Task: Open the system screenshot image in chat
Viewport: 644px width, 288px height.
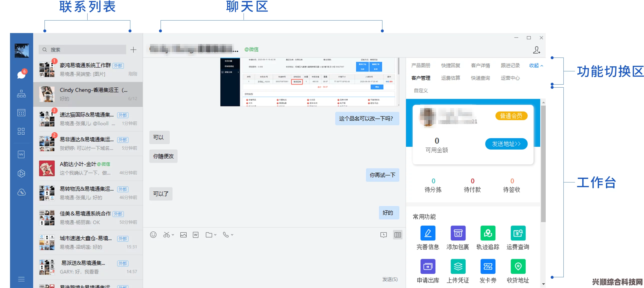Action: 309,82
